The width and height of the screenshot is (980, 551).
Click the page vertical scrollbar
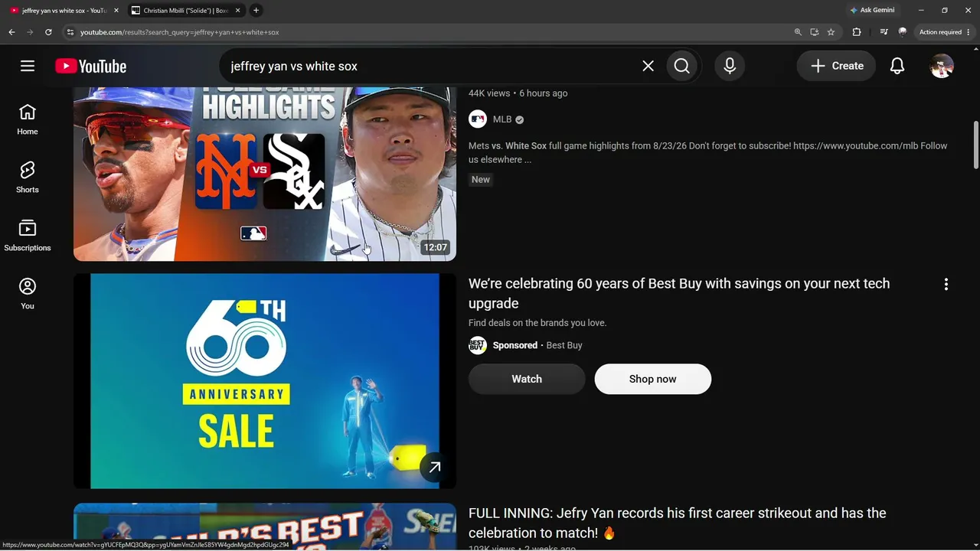pos(975,145)
